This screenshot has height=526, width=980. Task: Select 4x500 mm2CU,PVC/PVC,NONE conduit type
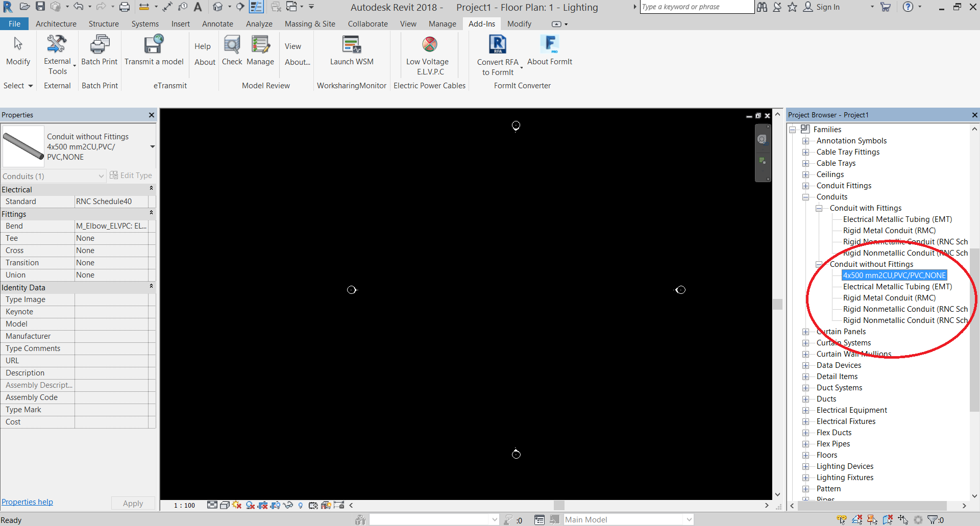point(894,275)
